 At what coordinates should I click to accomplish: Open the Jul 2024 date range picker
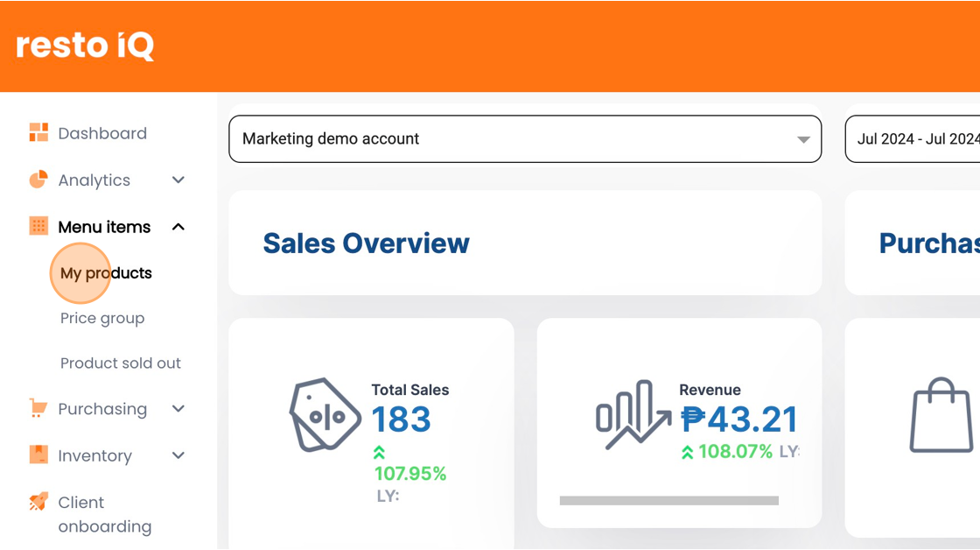(x=913, y=139)
